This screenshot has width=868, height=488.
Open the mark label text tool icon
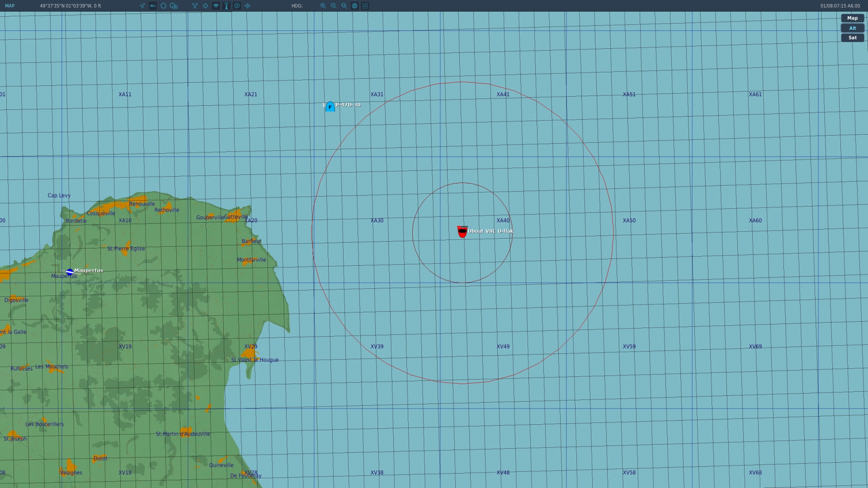(x=174, y=6)
